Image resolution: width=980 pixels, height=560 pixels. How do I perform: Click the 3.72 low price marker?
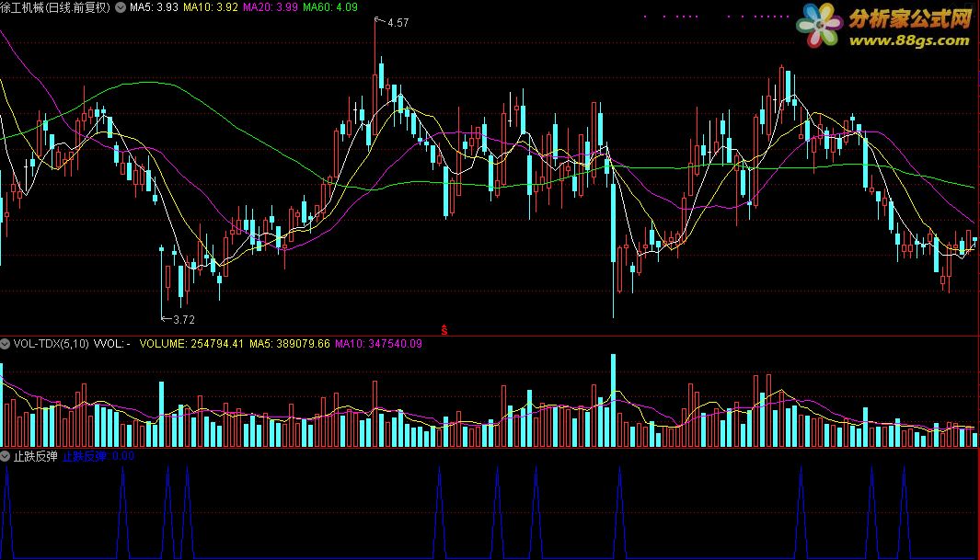184,320
